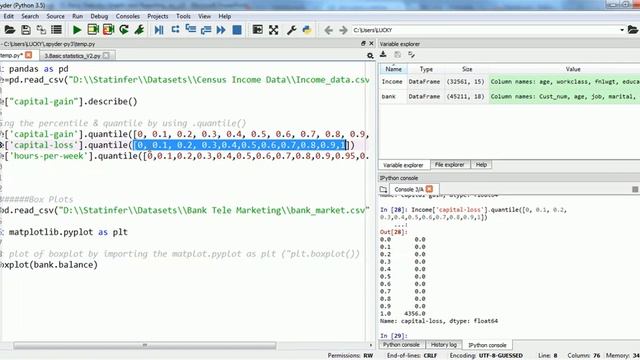Screen dimensions: 640x360
Task: Switch to the Python console tab
Action: (x=401, y=345)
